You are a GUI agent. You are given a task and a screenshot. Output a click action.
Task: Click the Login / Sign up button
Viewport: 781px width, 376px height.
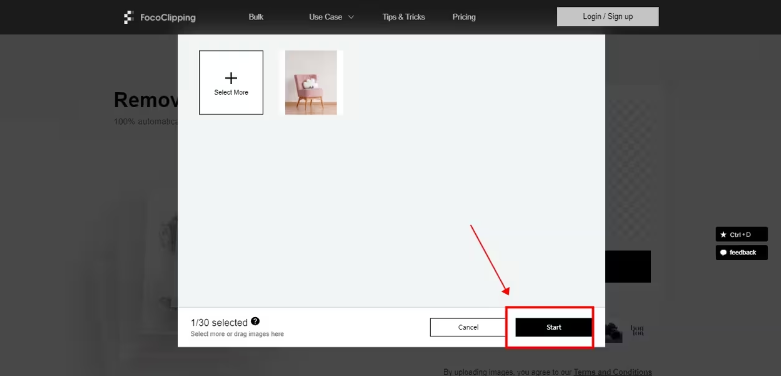click(608, 16)
